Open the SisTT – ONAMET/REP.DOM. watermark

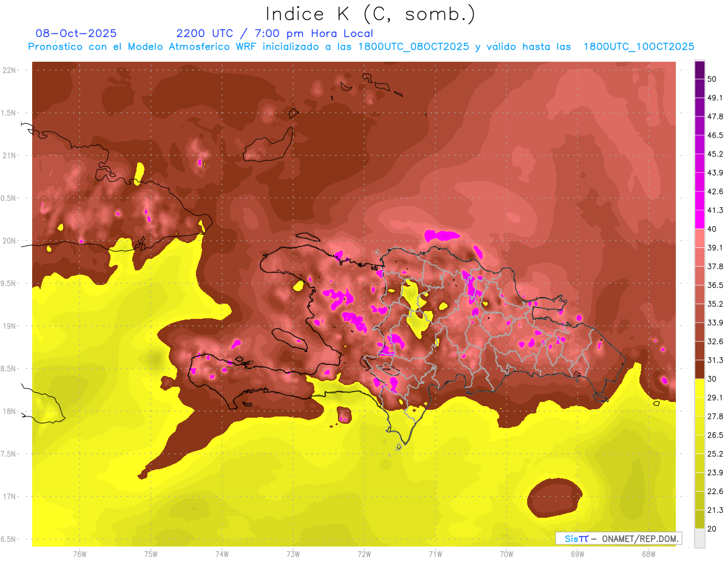coord(618,538)
